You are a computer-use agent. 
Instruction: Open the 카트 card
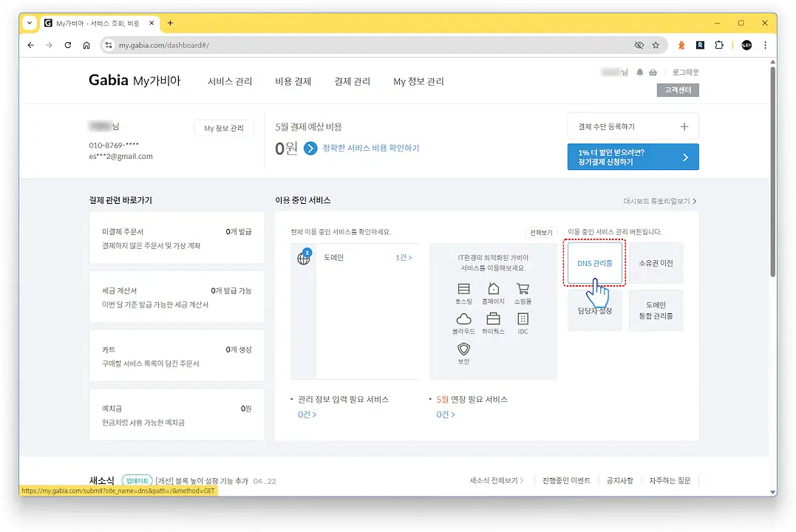tap(177, 356)
